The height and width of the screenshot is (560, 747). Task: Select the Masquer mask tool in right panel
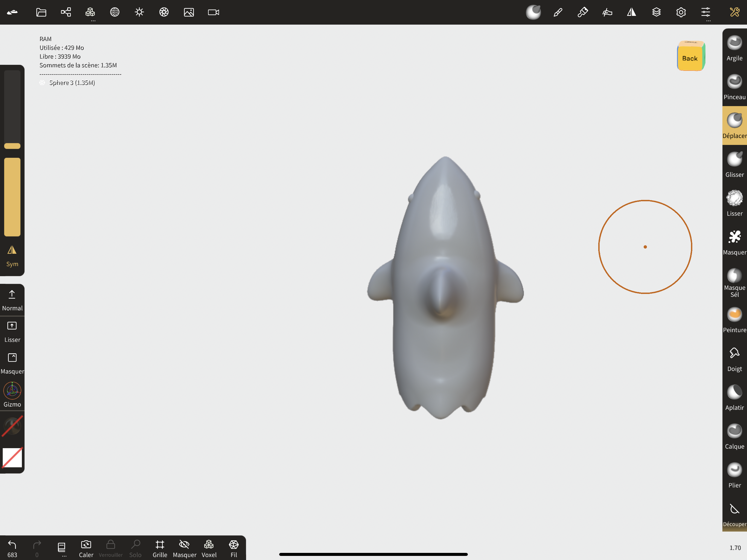pos(734,243)
